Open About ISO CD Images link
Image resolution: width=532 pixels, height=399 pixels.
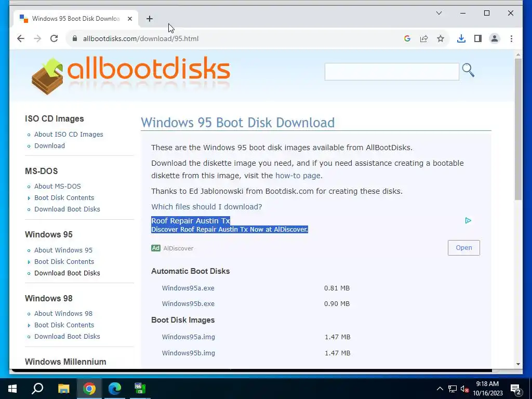tap(69, 135)
